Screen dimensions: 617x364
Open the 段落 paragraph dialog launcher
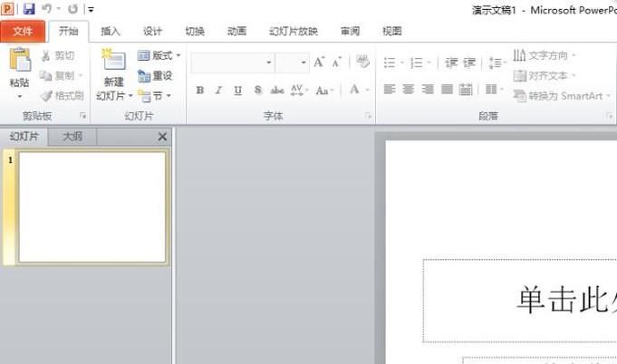[609, 116]
